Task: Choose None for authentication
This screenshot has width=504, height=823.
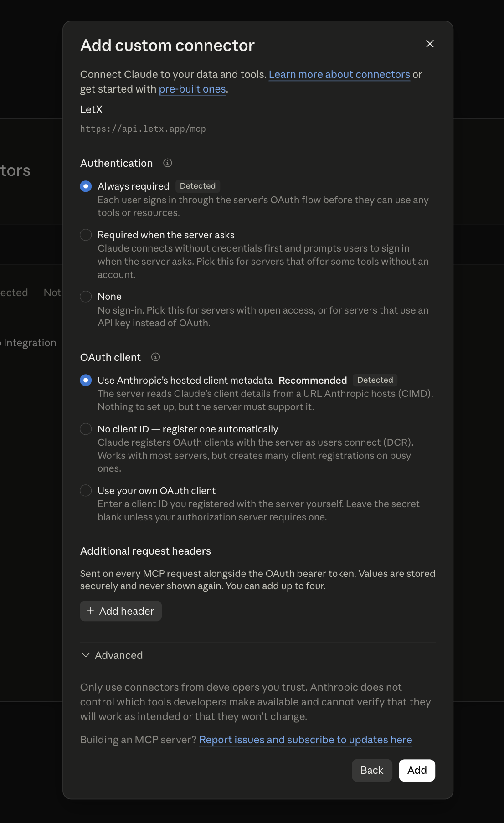Action: click(x=86, y=297)
